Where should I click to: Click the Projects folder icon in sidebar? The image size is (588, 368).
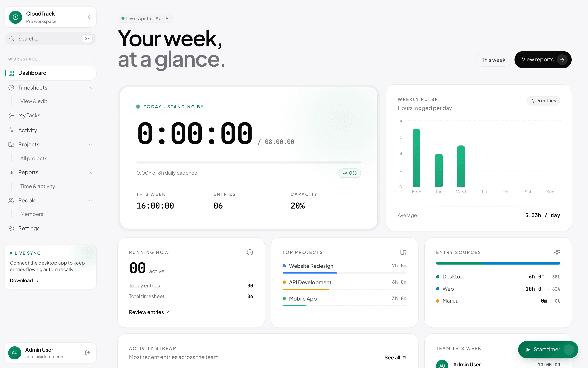click(x=11, y=145)
